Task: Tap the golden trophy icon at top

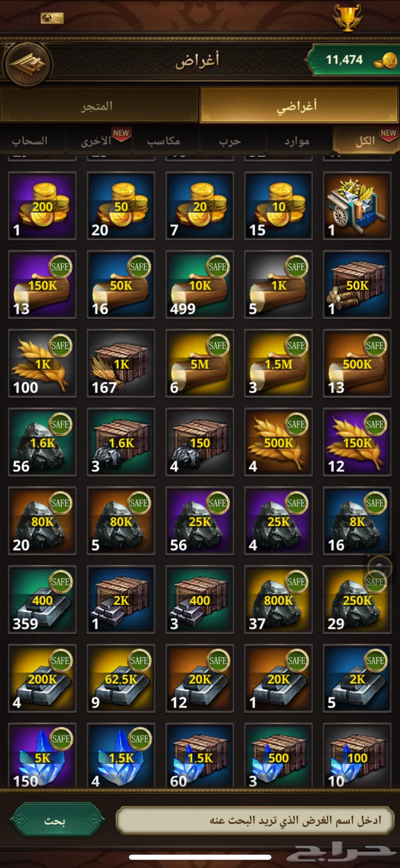Action: (347, 18)
